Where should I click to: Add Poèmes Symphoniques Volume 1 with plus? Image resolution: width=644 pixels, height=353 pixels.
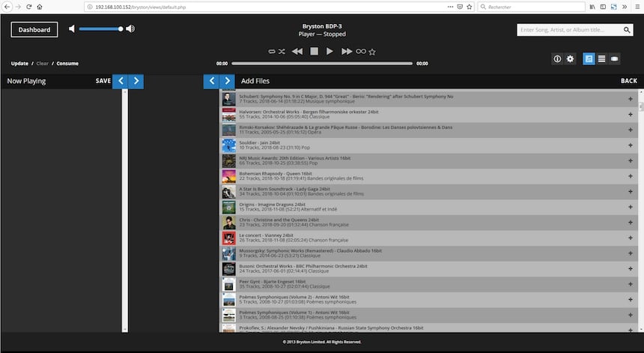(630, 315)
